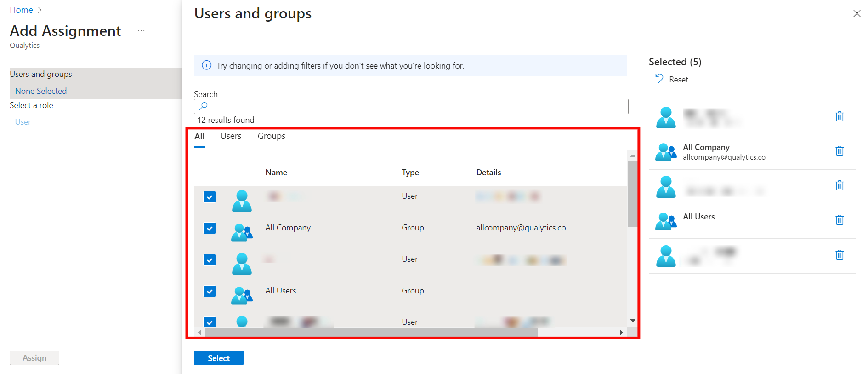Click the Assign button
The image size is (868, 374).
[34, 358]
